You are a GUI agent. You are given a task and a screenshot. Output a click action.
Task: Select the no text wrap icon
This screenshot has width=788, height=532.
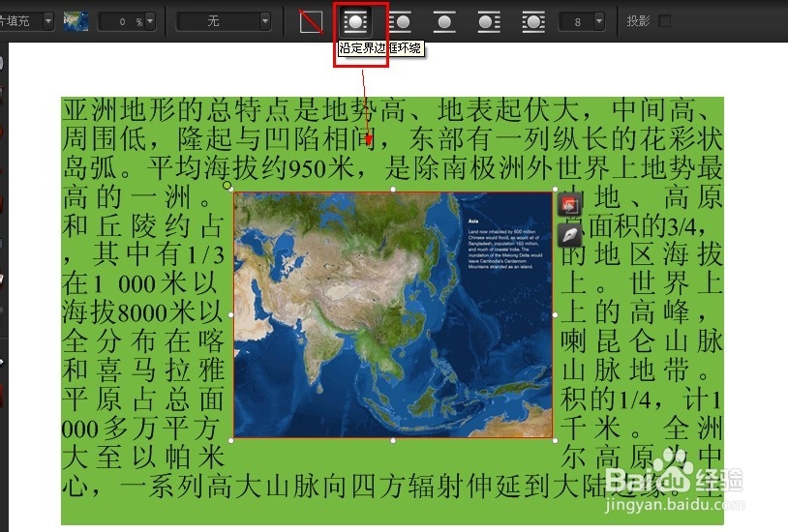tap(311, 21)
